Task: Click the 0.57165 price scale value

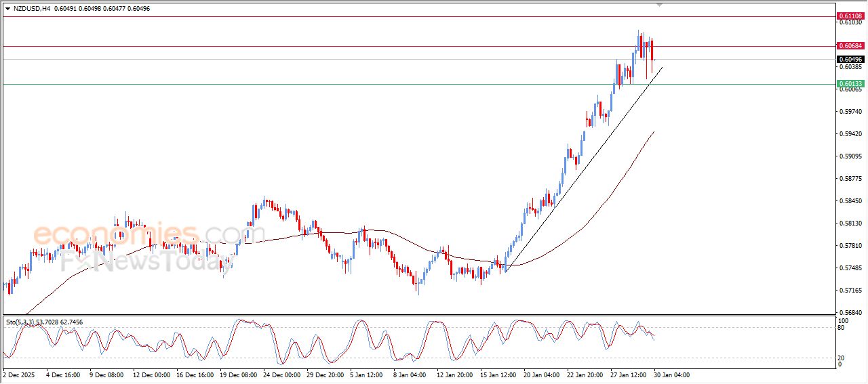Action: coord(849,291)
